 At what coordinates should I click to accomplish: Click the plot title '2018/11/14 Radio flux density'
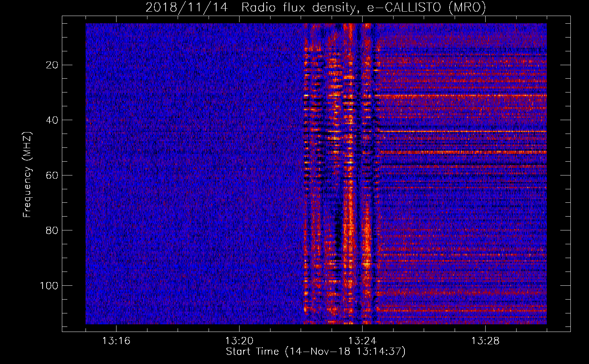pos(316,7)
